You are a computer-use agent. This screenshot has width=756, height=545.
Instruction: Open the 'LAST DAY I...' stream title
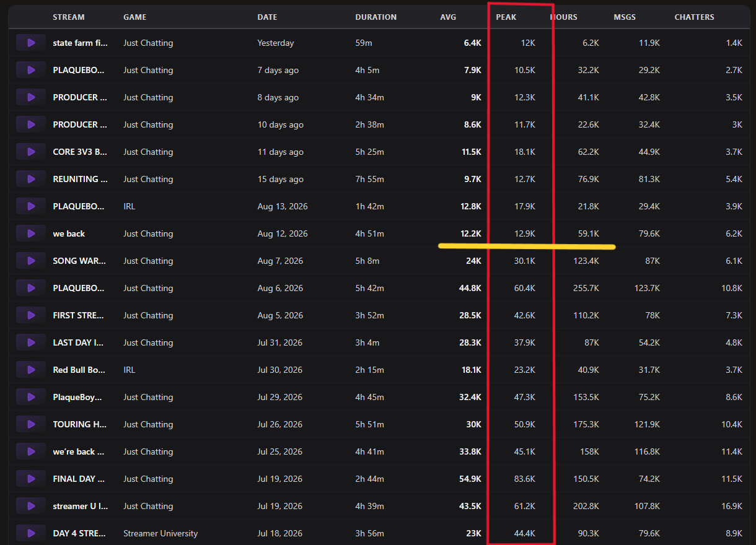[79, 342]
